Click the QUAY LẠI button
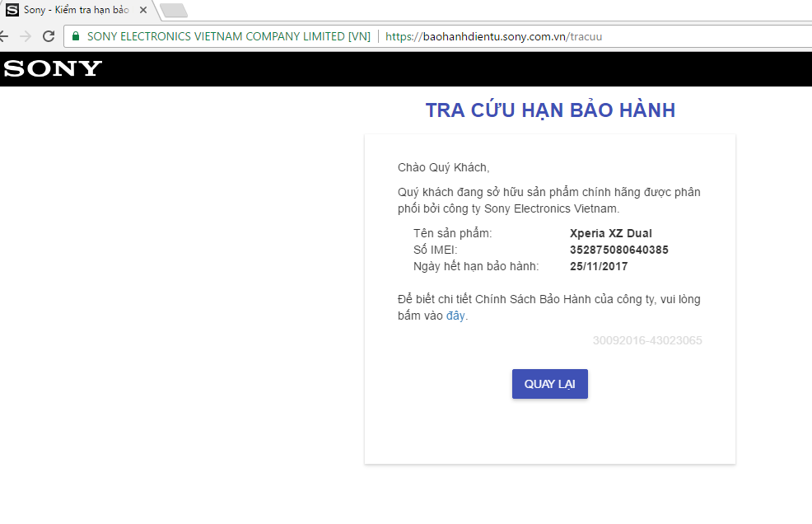This screenshot has height=524, width=812. [x=550, y=384]
